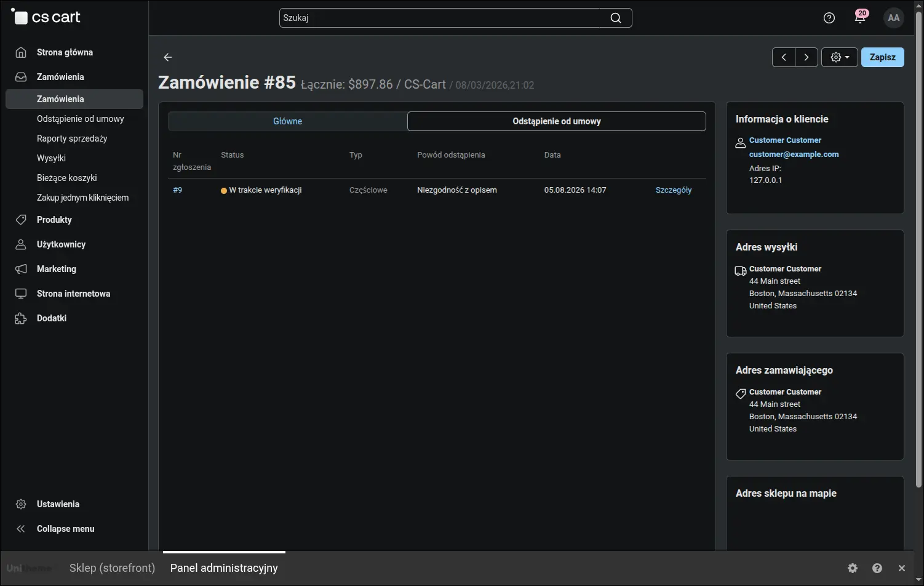Open the help question mark icon in header
924x586 pixels.
click(829, 18)
